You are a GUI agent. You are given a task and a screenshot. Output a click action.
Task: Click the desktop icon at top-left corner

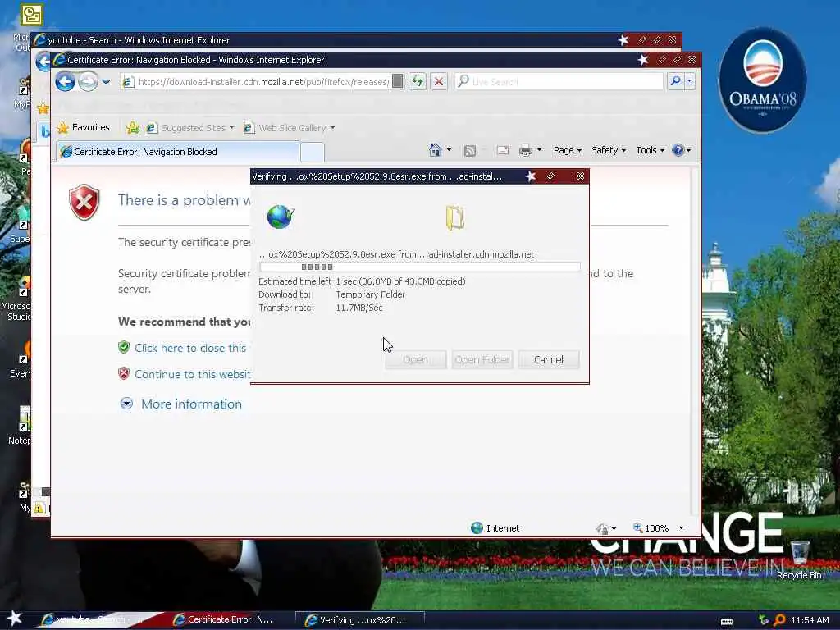[x=31, y=15]
